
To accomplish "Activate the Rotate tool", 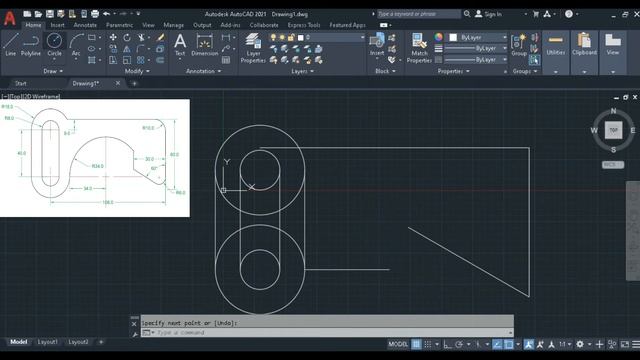I will pos(127,38).
